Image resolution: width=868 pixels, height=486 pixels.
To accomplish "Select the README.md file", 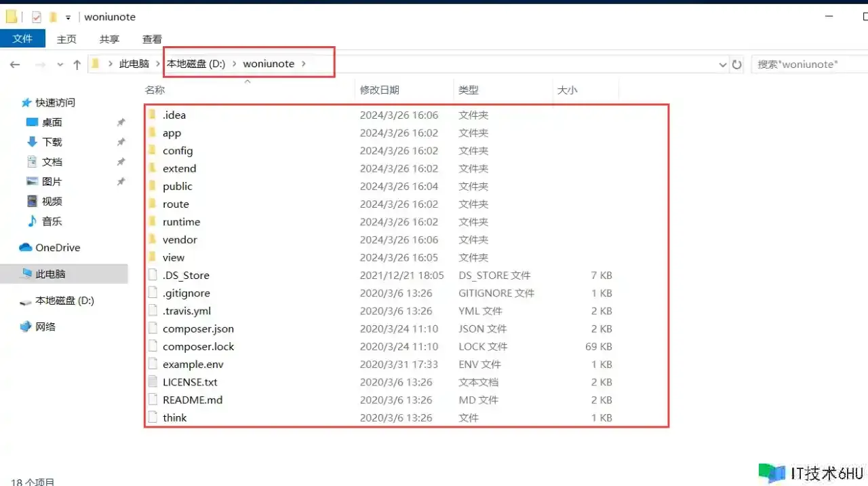I will (192, 400).
